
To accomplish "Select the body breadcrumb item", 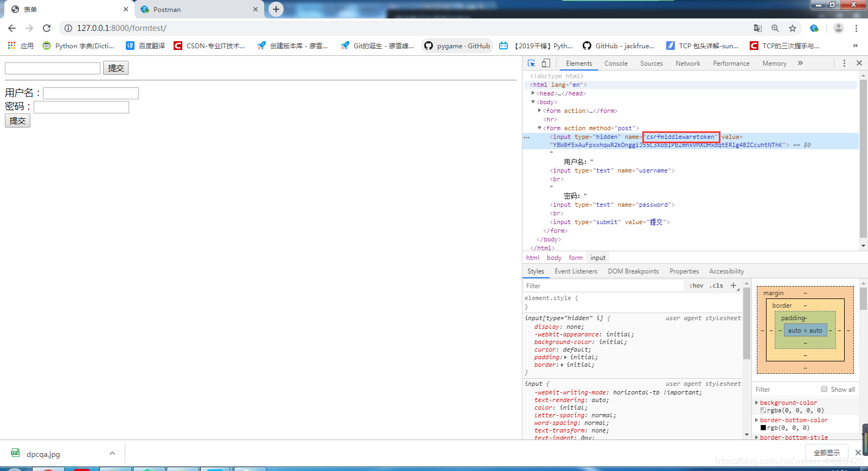I will pyautogui.click(x=554, y=258).
